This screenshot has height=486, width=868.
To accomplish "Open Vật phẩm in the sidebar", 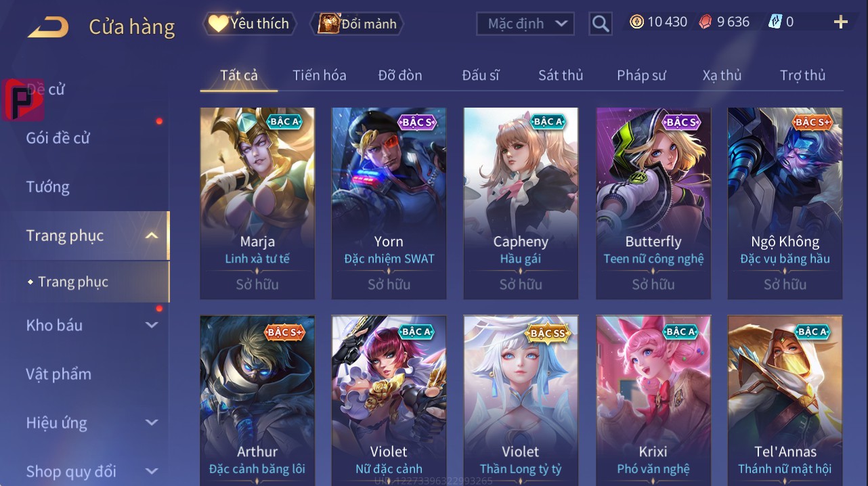I will tap(58, 374).
